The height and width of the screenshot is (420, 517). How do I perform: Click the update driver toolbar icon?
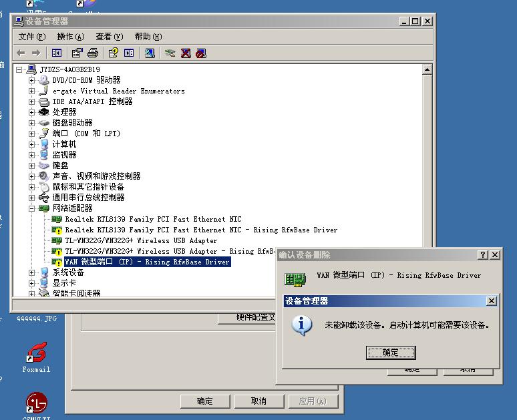click(170, 53)
